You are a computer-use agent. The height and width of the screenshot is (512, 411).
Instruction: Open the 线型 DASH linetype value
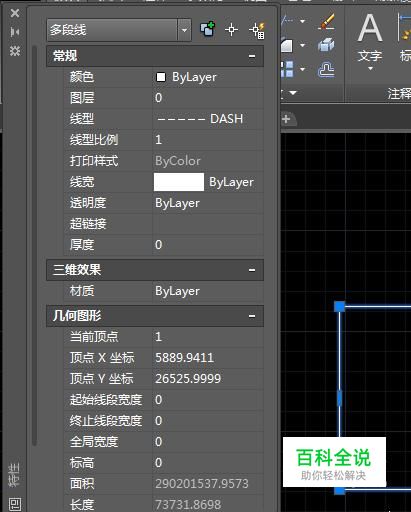[x=208, y=119]
